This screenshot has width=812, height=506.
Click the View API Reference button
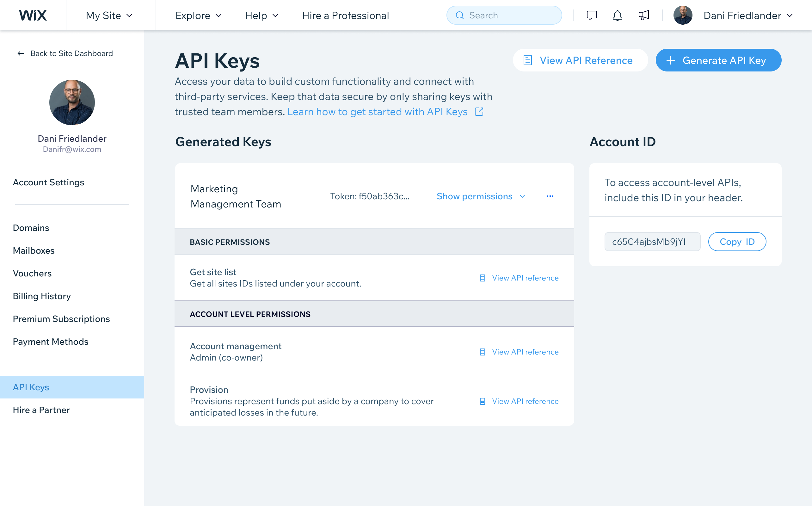tap(581, 60)
